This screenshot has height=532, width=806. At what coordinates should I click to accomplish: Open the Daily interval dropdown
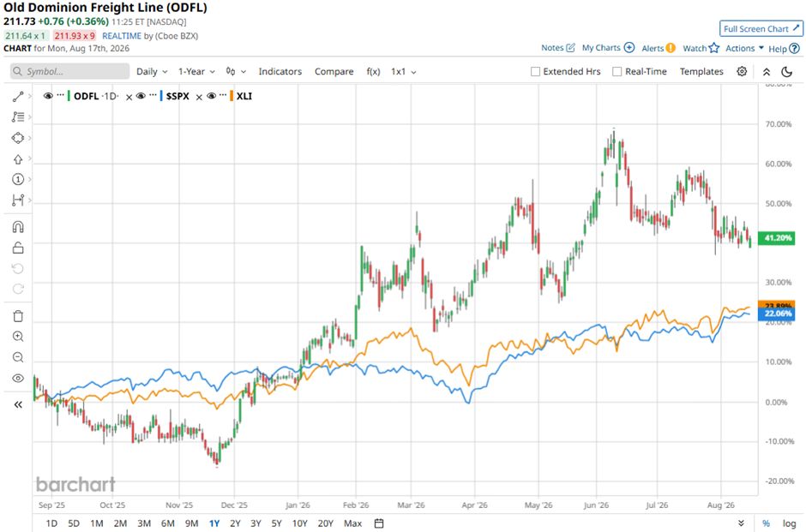click(x=152, y=71)
